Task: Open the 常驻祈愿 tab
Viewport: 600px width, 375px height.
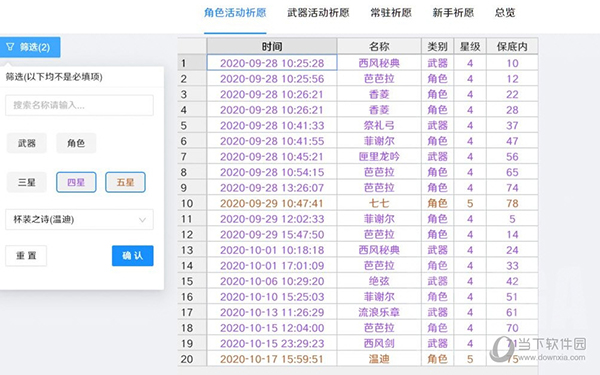Action: (x=391, y=13)
